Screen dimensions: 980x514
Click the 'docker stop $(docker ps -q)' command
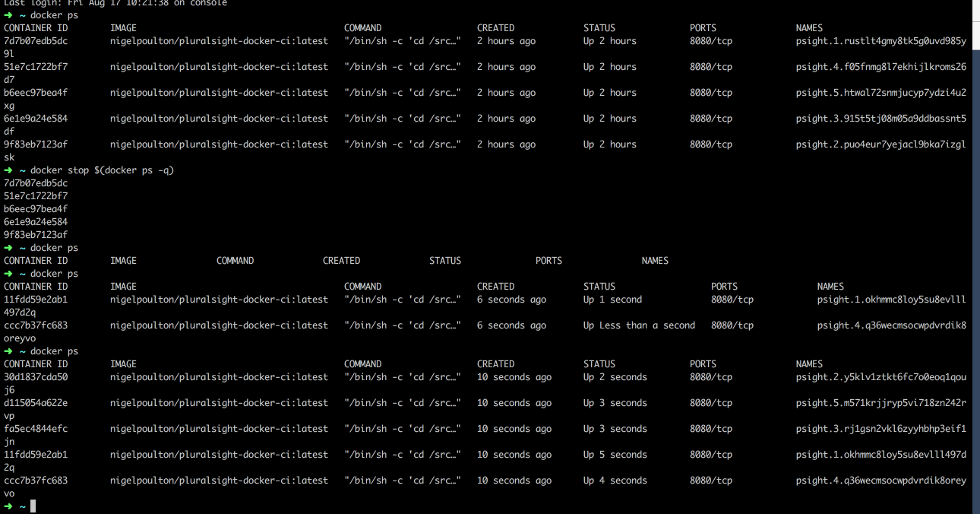(103, 170)
